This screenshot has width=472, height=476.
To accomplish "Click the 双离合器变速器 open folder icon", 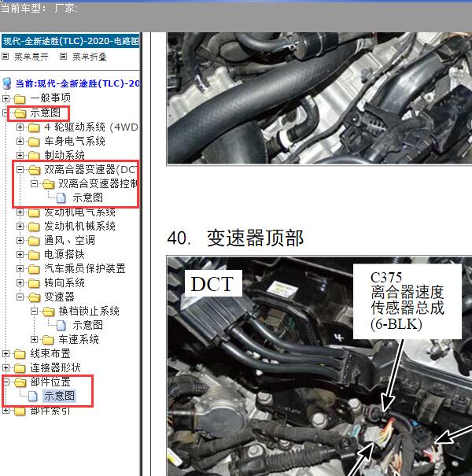I will point(34,170).
